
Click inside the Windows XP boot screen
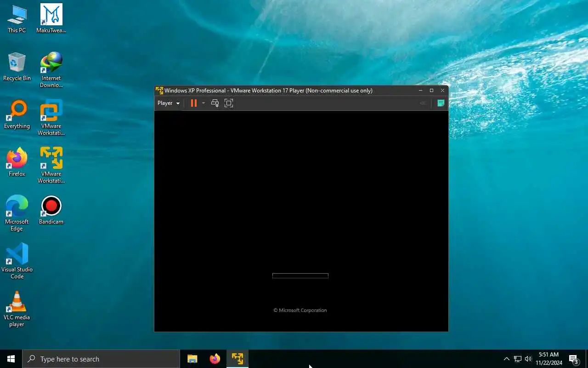[x=301, y=221]
